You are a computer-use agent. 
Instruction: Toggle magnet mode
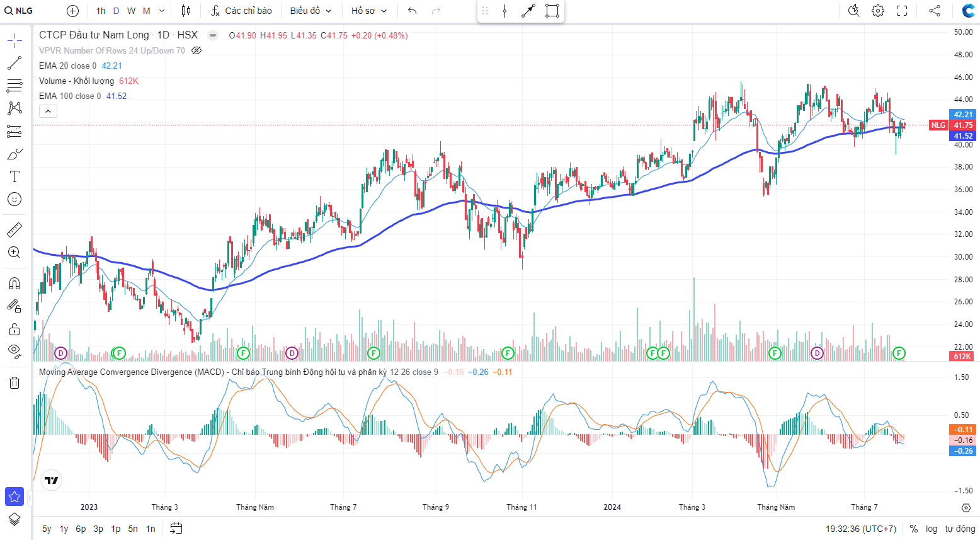click(x=14, y=284)
